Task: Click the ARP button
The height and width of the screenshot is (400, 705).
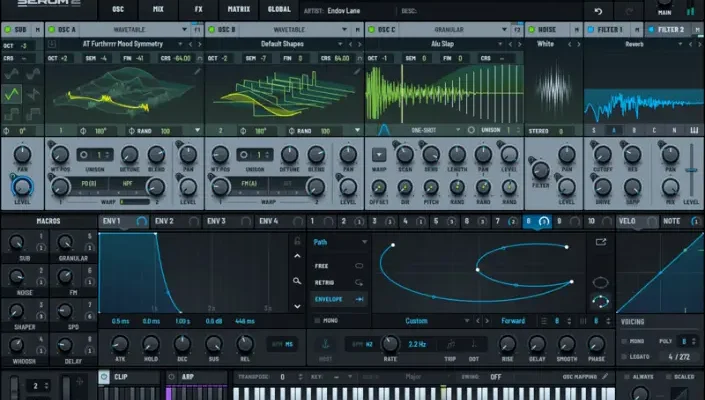Action: 188,377
